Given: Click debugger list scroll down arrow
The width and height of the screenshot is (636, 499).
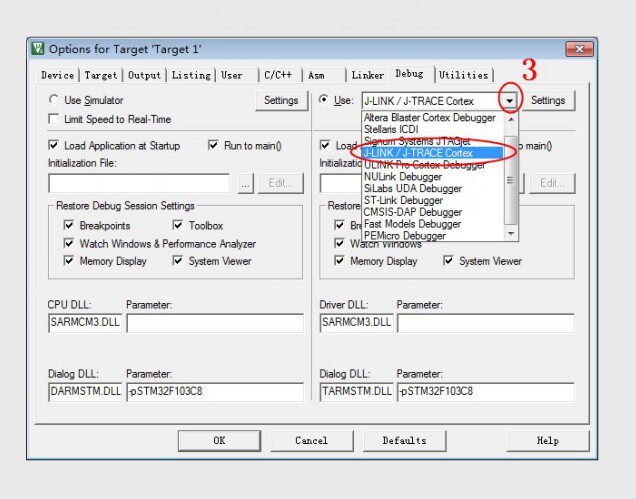Looking at the screenshot, I should click(x=511, y=233).
